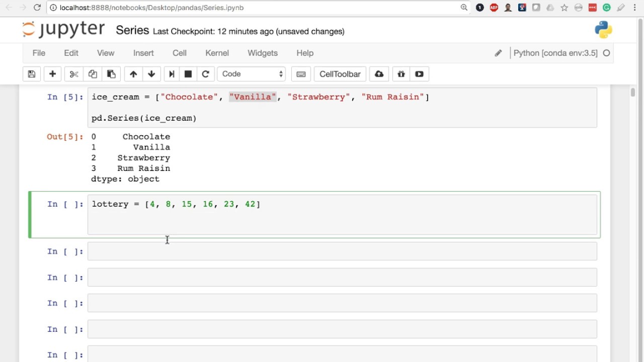Click the Series notebook title
Screen dimensions: 644x362
(x=132, y=30)
